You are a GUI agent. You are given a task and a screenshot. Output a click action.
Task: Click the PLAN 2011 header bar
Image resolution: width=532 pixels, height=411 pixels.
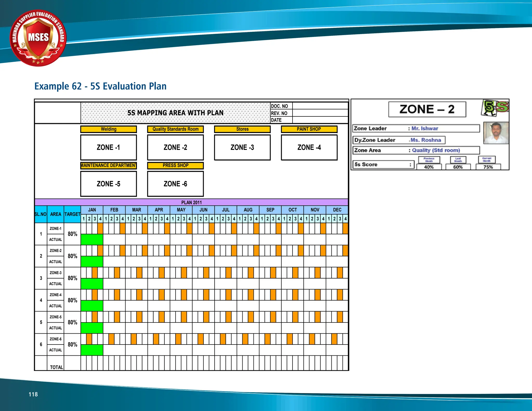click(191, 202)
